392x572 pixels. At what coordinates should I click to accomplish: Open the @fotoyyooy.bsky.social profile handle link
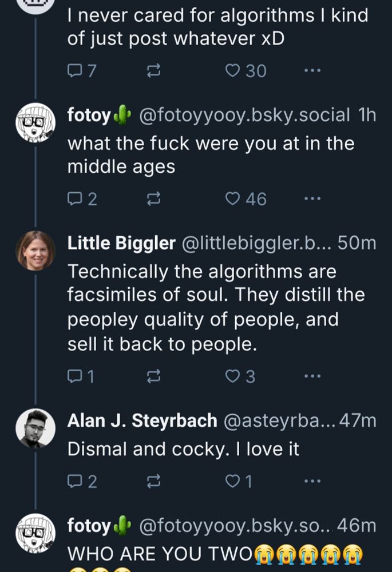(245, 115)
